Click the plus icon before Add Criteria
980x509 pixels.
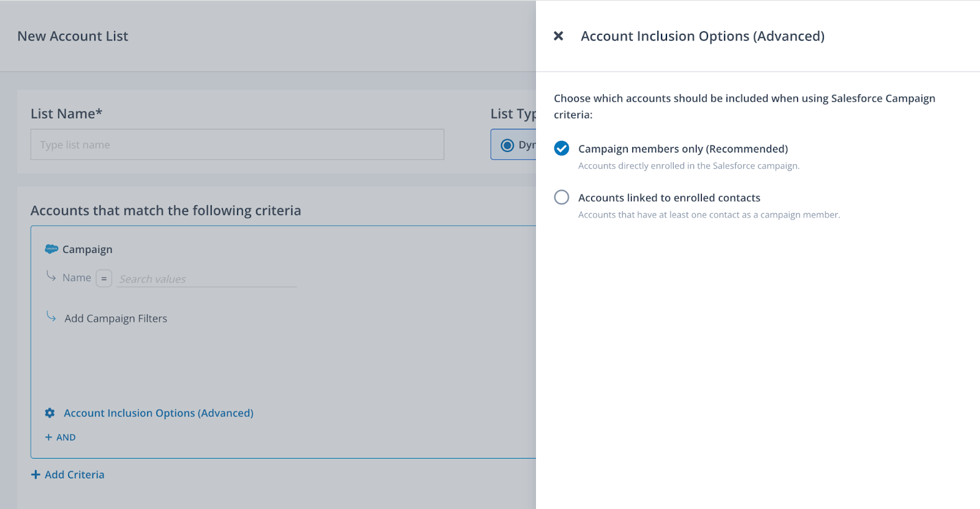click(x=36, y=475)
